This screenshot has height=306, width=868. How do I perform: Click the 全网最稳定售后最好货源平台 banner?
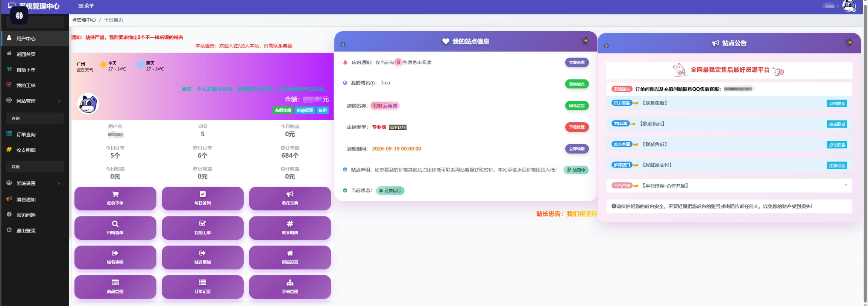729,70
